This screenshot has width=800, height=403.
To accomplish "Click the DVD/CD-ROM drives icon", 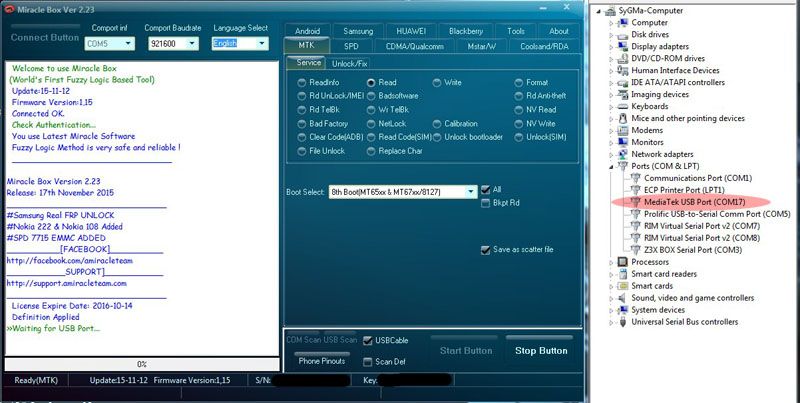I will click(622, 59).
